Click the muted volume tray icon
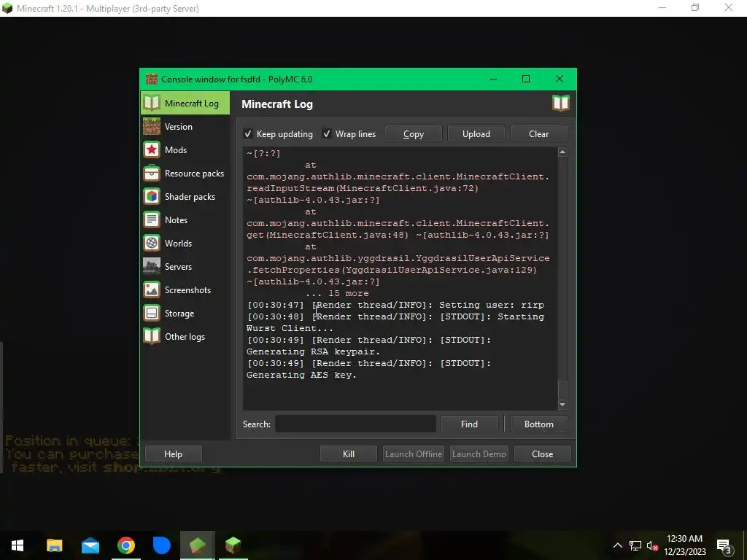The width and height of the screenshot is (747, 560). coord(653,545)
